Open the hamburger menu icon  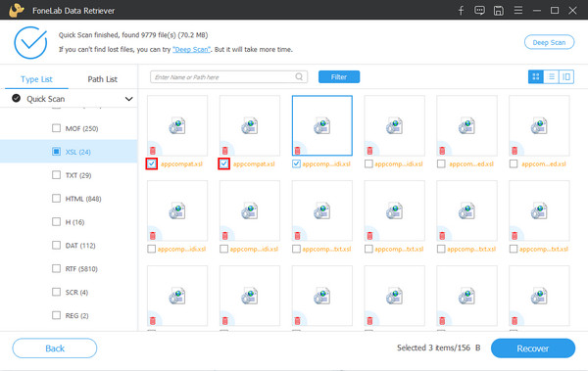518,10
